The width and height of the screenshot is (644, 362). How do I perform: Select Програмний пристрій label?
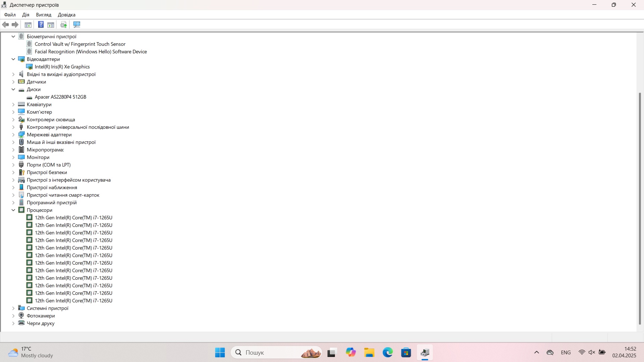(52, 202)
